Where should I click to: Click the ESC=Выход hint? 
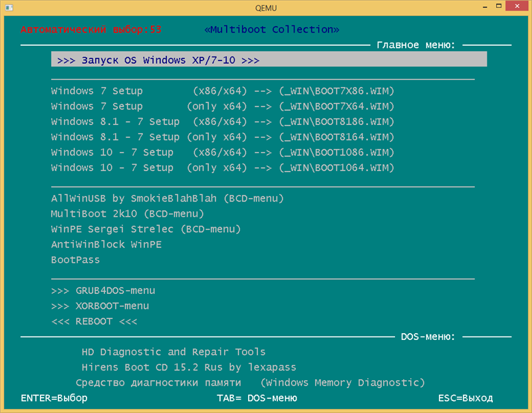pyautogui.click(x=465, y=398)
